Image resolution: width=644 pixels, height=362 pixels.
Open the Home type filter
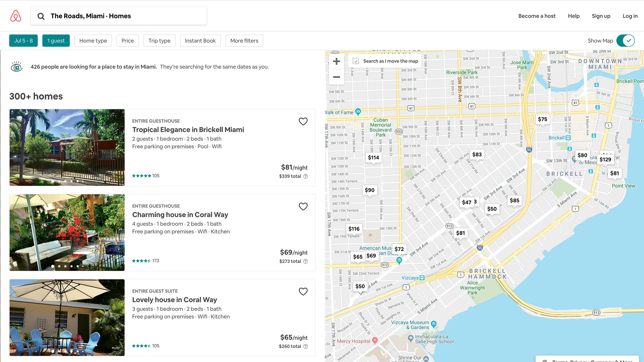click(93, 41)
